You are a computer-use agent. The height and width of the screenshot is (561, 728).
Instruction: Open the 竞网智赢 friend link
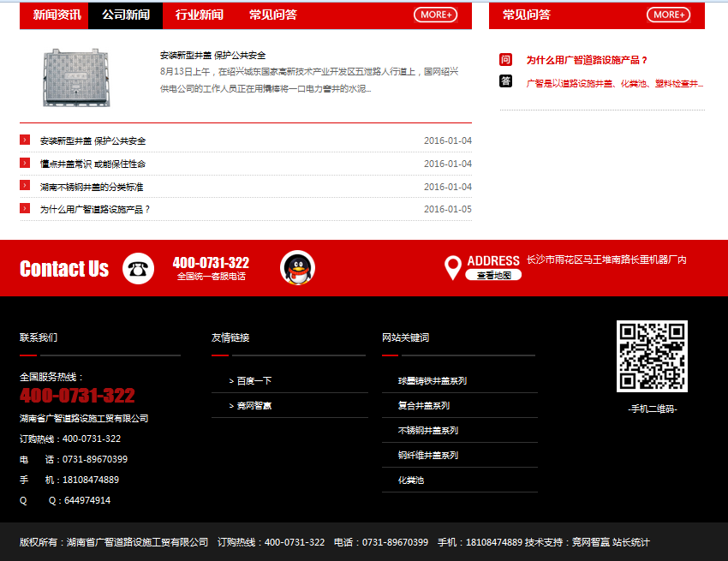tap(253, 405)
